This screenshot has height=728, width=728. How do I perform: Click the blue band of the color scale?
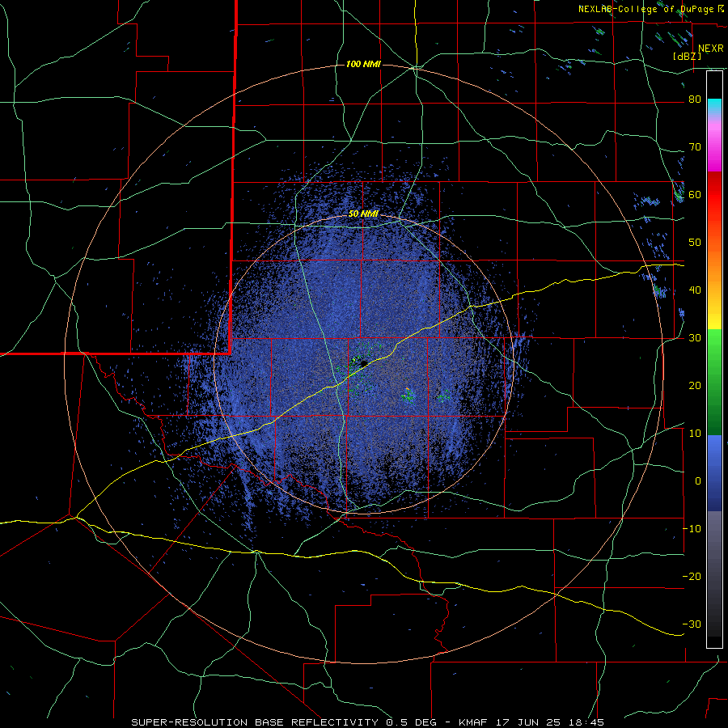click(x=714, y=473)
